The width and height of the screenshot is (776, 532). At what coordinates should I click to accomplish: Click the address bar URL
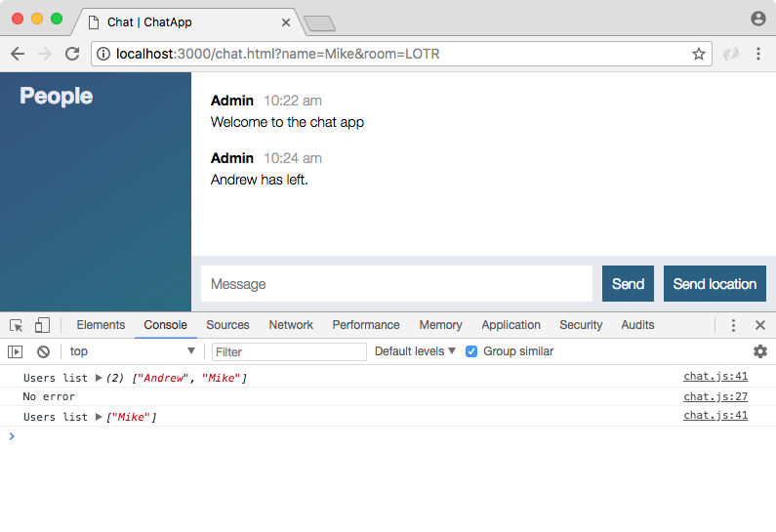click(277, 54)
